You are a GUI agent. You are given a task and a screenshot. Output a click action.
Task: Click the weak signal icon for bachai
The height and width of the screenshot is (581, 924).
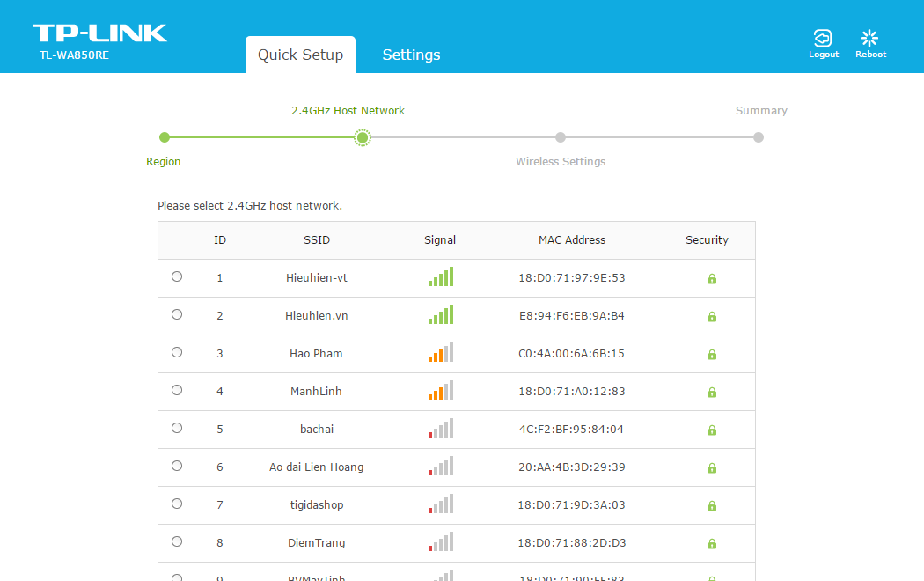point(441,429)
